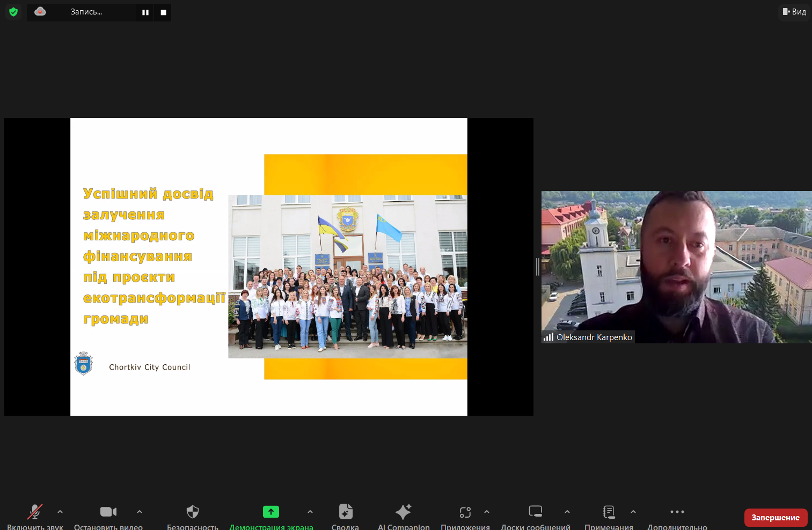Click the cloud recording indicator icon
The image size is (812, 530).
[40, 11]
